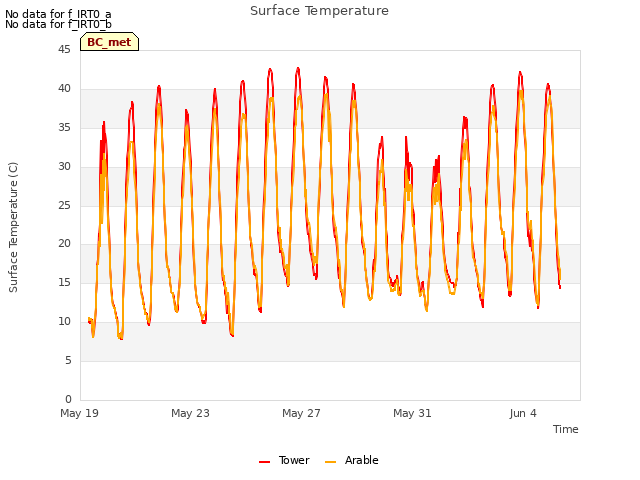Viewport: 640px width, 480px height.
Task: Click the 35 y-axis tick label
Action: [x=64, y=128]
